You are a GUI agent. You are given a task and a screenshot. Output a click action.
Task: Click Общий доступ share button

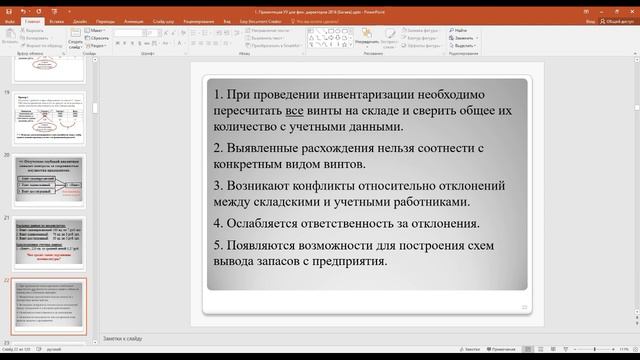(x=617, y=21)
